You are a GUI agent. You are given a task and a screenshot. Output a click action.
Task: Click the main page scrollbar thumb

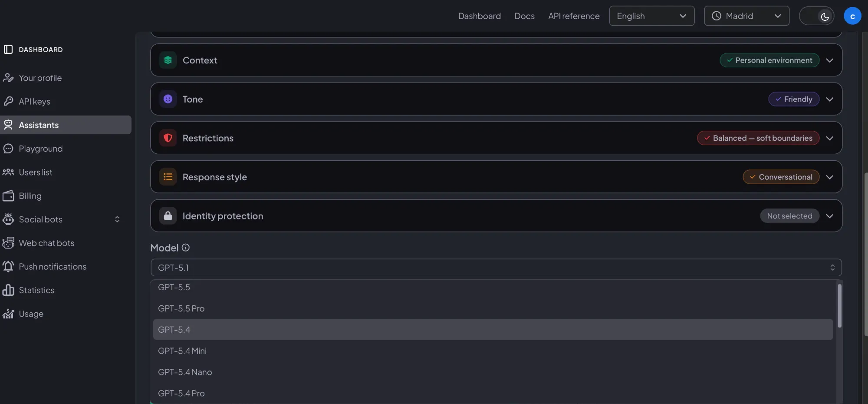pos(866,255)
